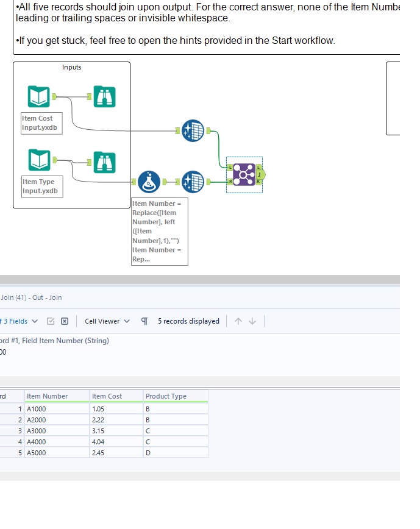The image size is (420, 529).
Task: Click the Formula annotation text box
Action: point(159,232)
